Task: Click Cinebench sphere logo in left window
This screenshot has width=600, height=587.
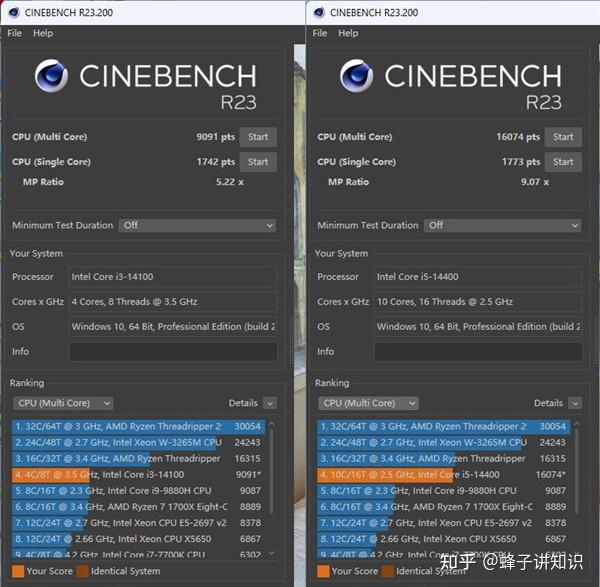Action: 51,75
